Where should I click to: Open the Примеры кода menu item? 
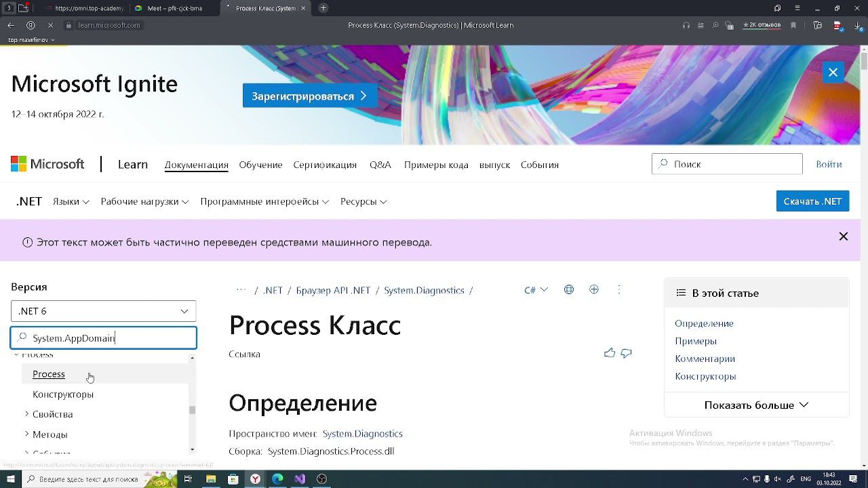point(436,165)
